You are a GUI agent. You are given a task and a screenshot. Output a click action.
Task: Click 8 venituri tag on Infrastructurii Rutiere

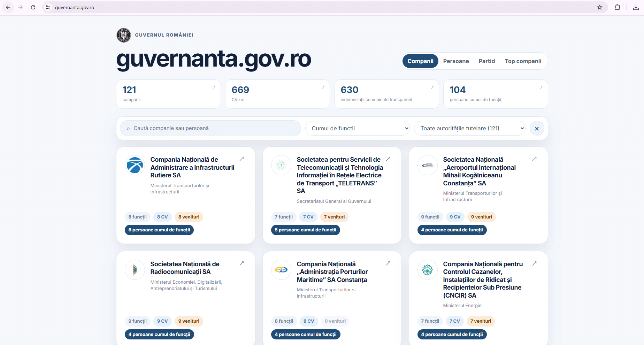point(189,217)
